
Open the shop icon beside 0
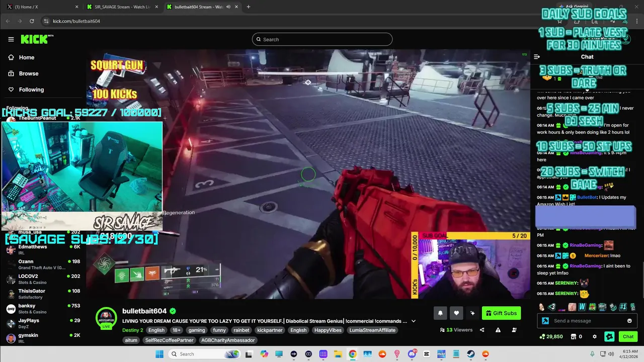click(x=573, y=337)
